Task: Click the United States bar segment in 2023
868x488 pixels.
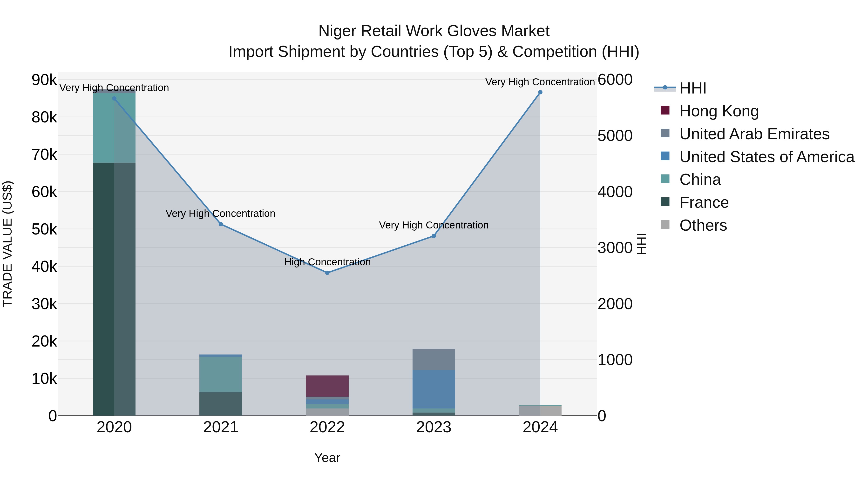Action: click(434, 389)
